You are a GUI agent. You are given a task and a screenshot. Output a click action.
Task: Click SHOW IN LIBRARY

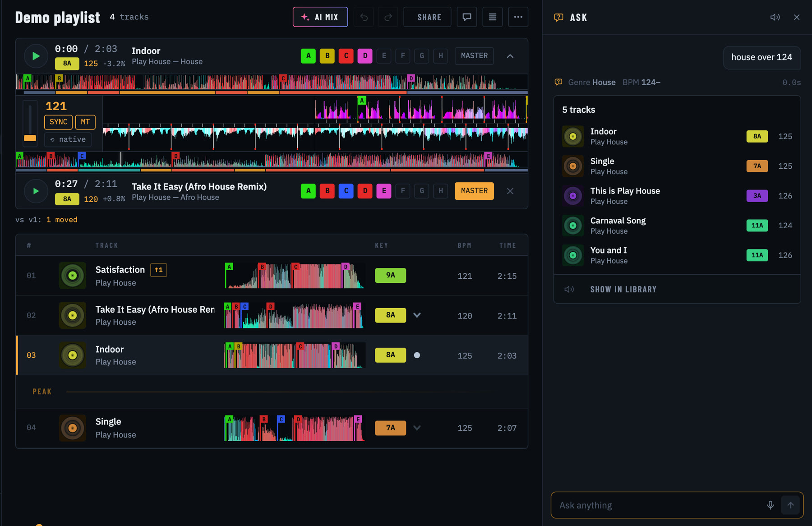(623, 289)
